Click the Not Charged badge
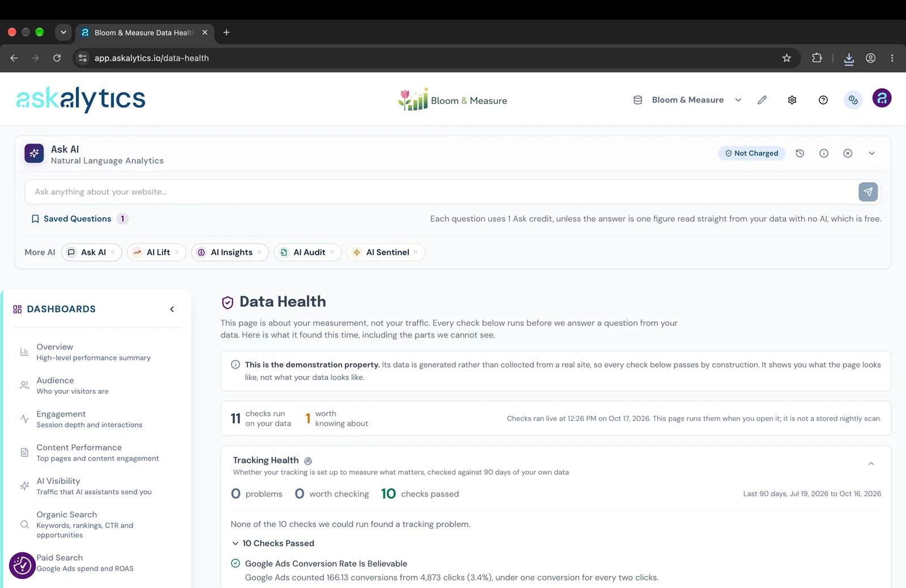The height and width of the screenshot is (588, 906). [x=751, y=153]
